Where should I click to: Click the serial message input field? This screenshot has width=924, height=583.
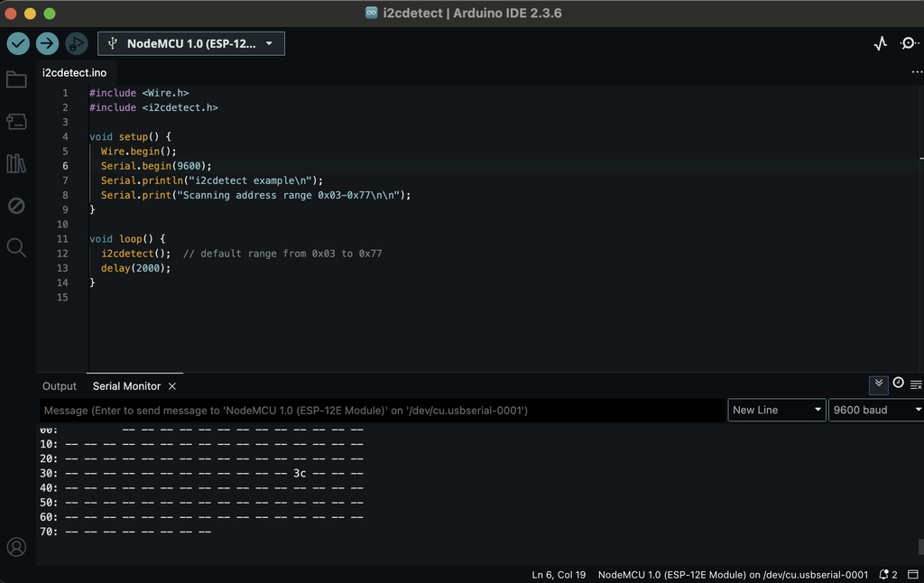tap(379, 411)
